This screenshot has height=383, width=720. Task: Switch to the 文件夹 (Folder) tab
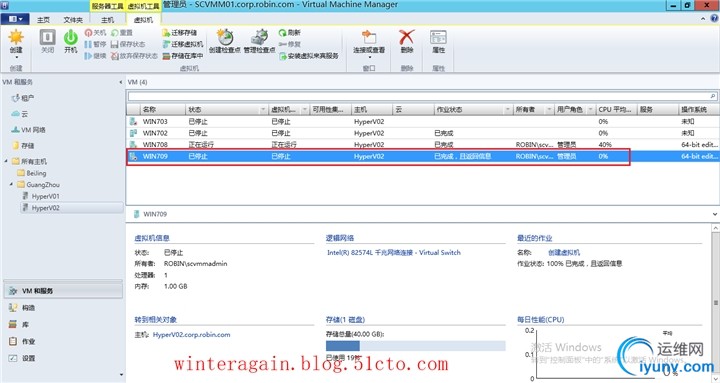73,20
